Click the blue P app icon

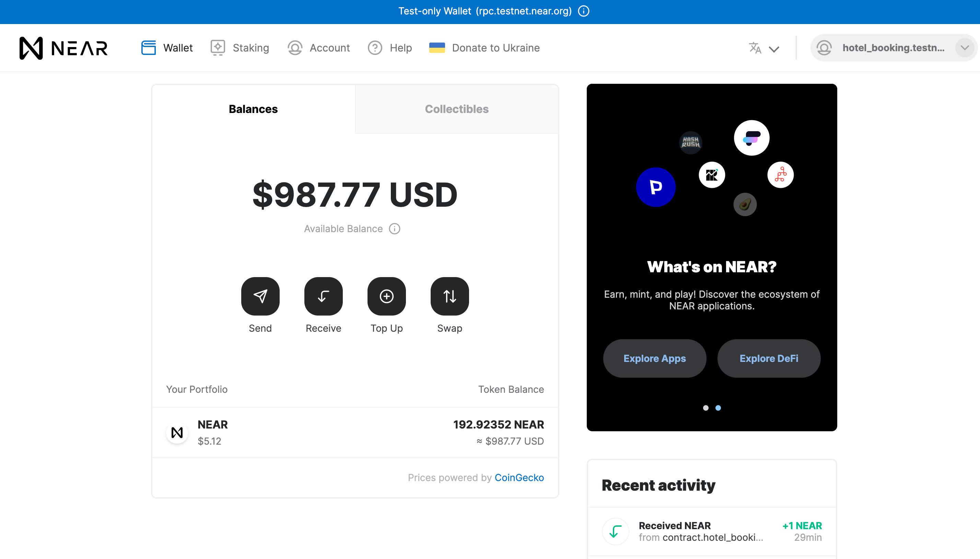point(655,187)
